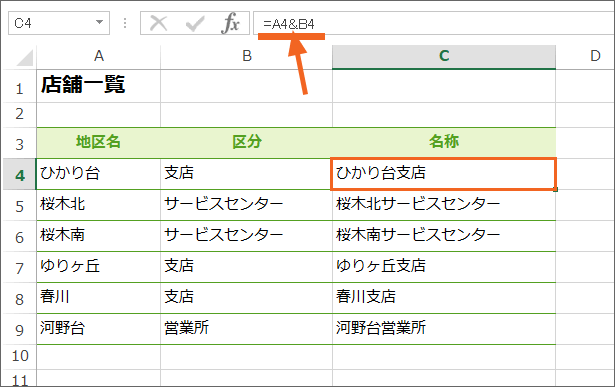Select cell 春川支店
This screenshot has width=615, height=387.
444,298
